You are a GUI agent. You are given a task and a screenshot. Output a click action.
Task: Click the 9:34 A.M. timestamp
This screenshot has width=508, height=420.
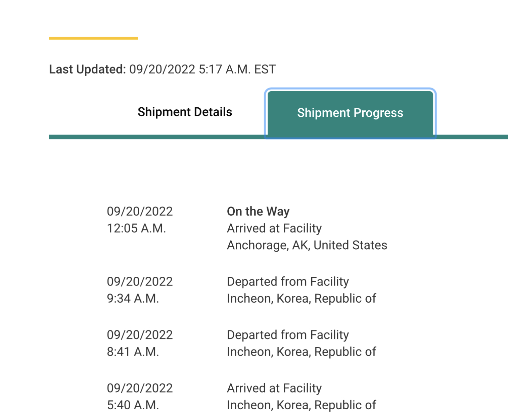click(133, 299)
